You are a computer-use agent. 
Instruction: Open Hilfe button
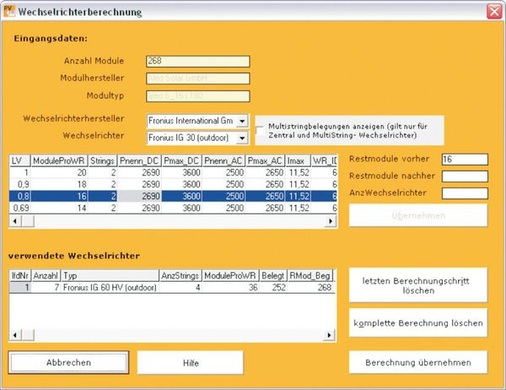190,363
